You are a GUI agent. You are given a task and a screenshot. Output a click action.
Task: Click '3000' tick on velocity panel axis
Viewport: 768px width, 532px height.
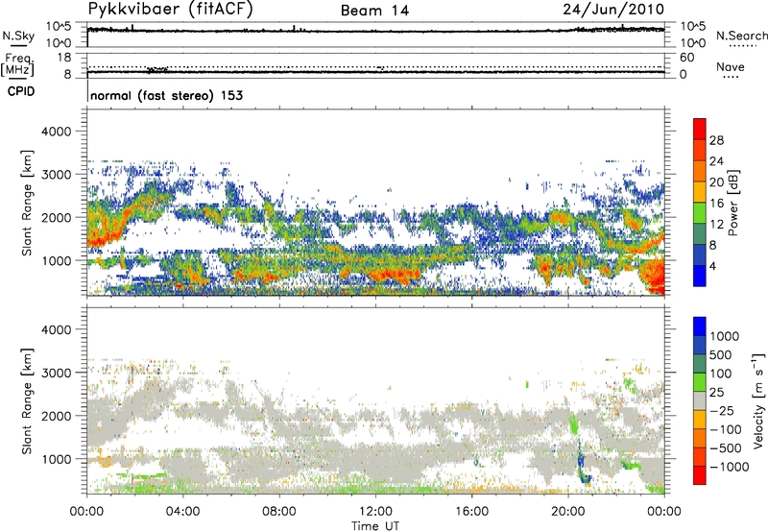click(x=56, y=373)
